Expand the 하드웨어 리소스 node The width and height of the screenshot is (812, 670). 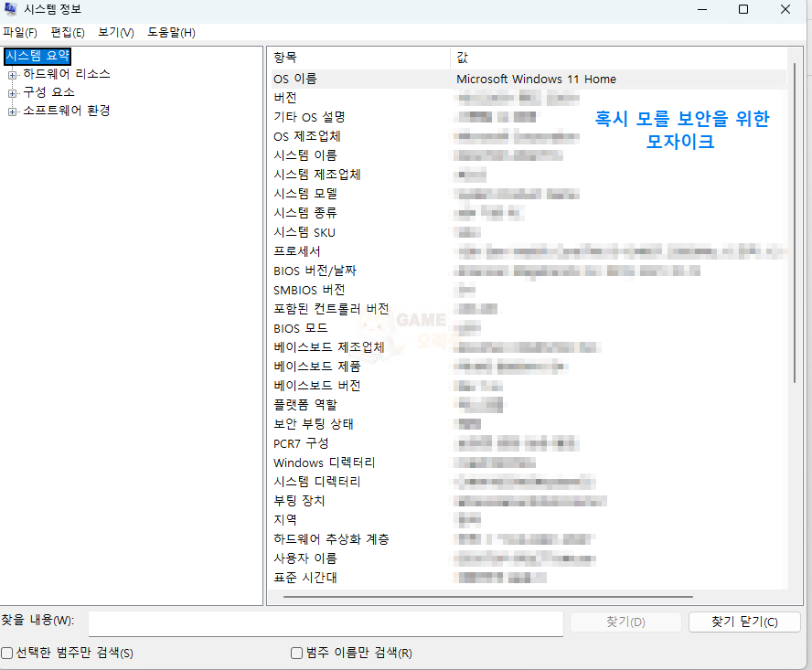point(12,75)
